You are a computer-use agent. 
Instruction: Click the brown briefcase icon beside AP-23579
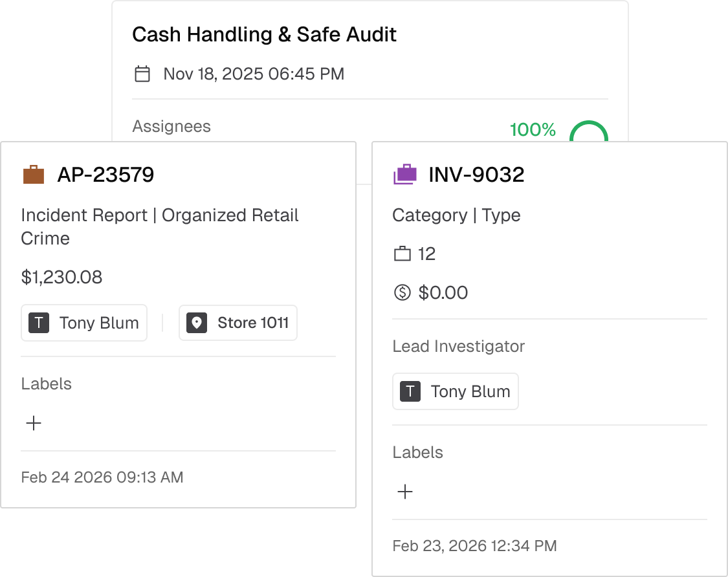coord(34,175)
